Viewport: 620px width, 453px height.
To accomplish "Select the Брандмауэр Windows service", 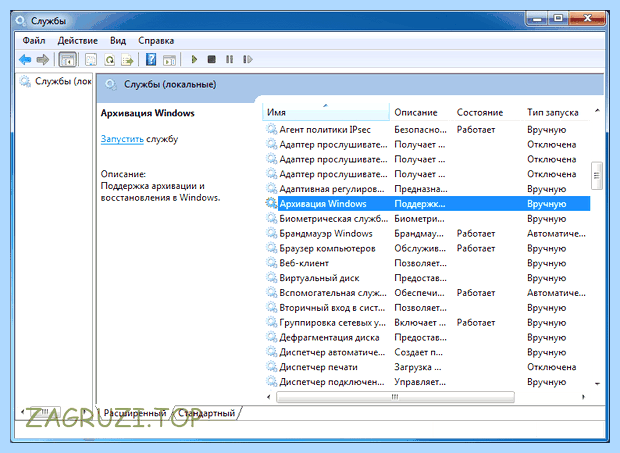I will pyautogui.click(x=427, y=233).
